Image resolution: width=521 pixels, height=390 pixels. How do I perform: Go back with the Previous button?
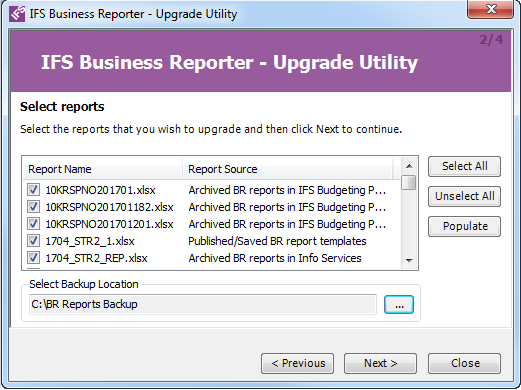(x=297, y=363)
